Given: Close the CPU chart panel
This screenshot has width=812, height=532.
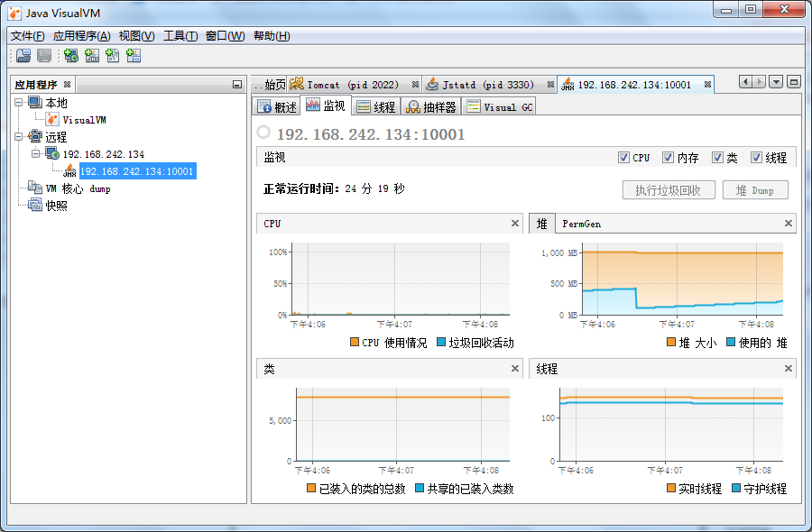Looking at the screenshot, I should [x=515, y=223].
